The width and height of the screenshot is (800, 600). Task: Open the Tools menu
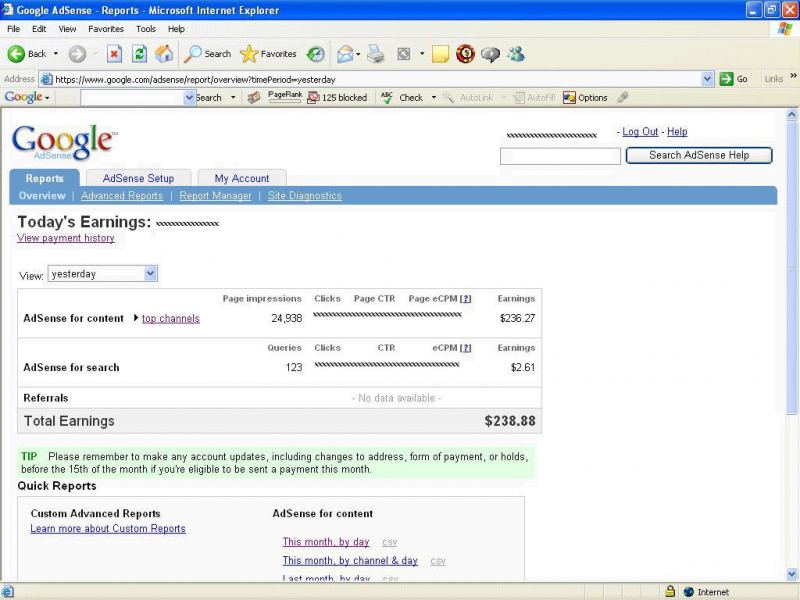pyautogui.click(x=145, y=29)
